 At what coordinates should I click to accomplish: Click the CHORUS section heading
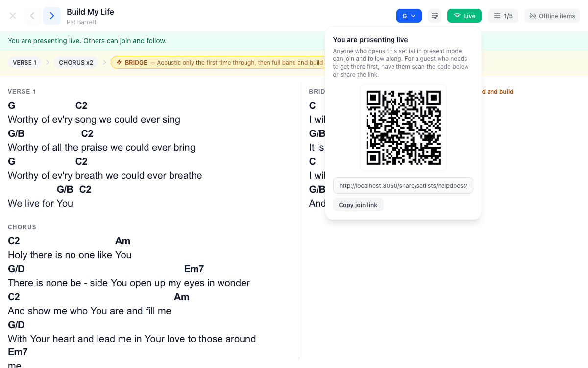22,227
